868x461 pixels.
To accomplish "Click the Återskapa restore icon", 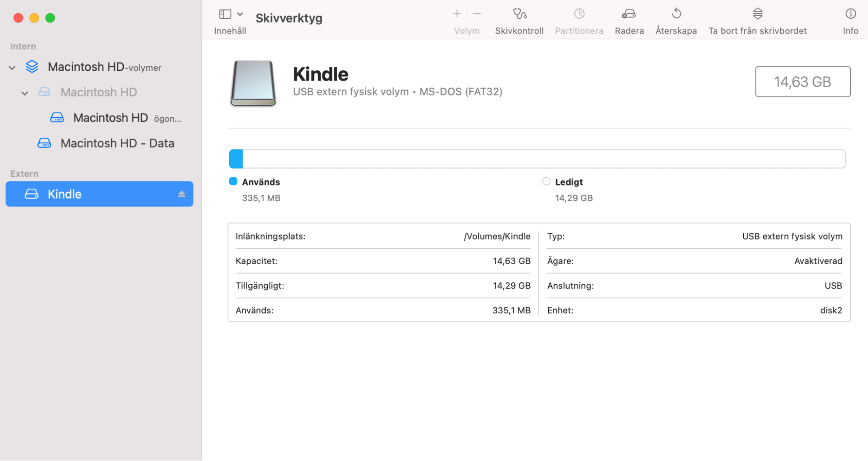I will point(677,14).
